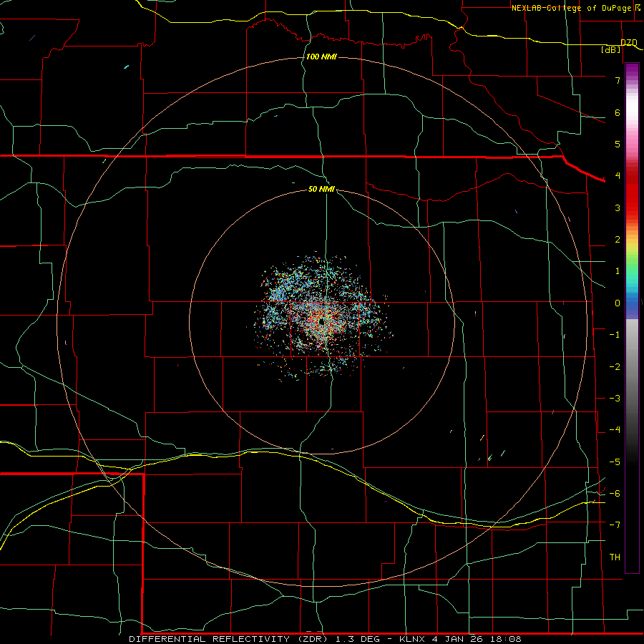Click the 0 value on color scale
644x644 pixels.
coord(618,303)
